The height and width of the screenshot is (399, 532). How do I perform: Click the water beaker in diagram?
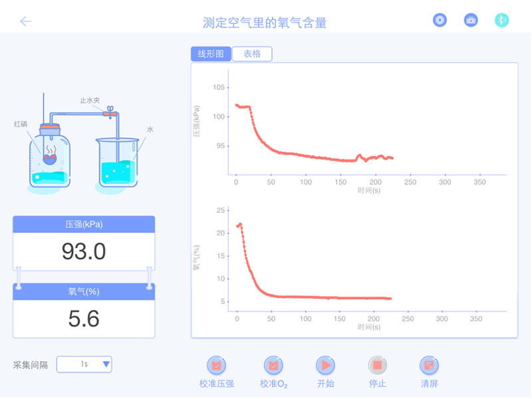tap(118, 162)
